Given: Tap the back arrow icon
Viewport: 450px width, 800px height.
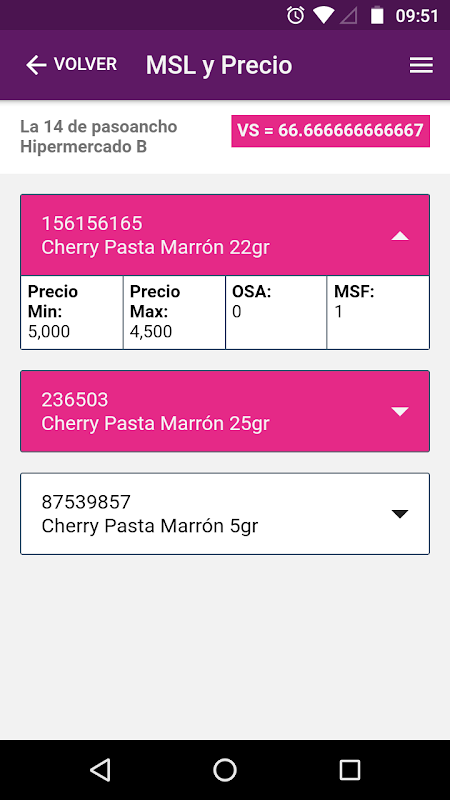Looking at the screenshot, I should pyautogui.click(x=36, y=65).
